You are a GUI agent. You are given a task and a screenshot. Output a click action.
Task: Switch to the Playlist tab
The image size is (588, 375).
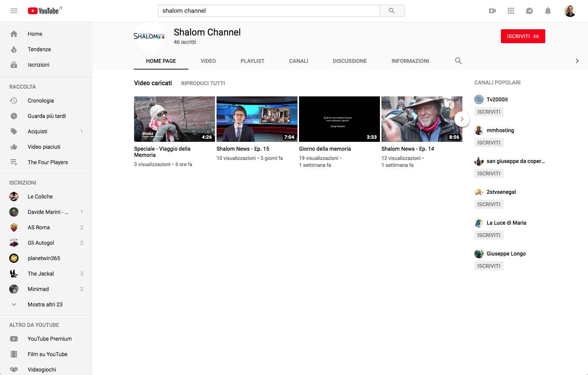point(252,61)
